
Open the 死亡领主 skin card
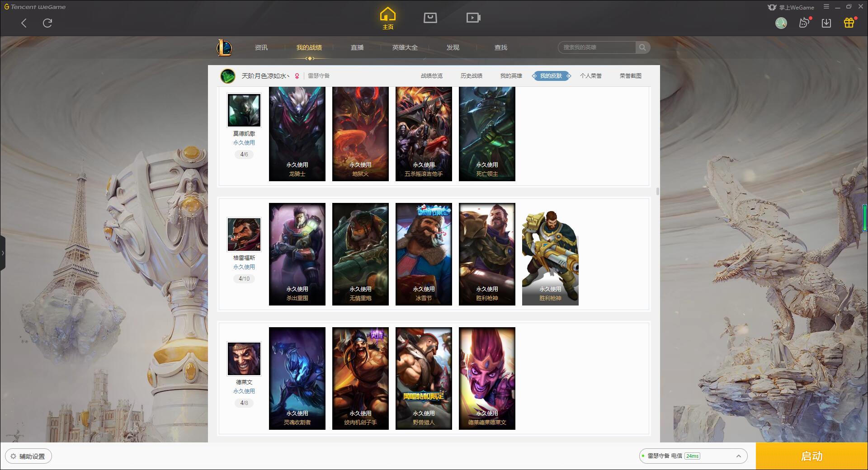487,134
